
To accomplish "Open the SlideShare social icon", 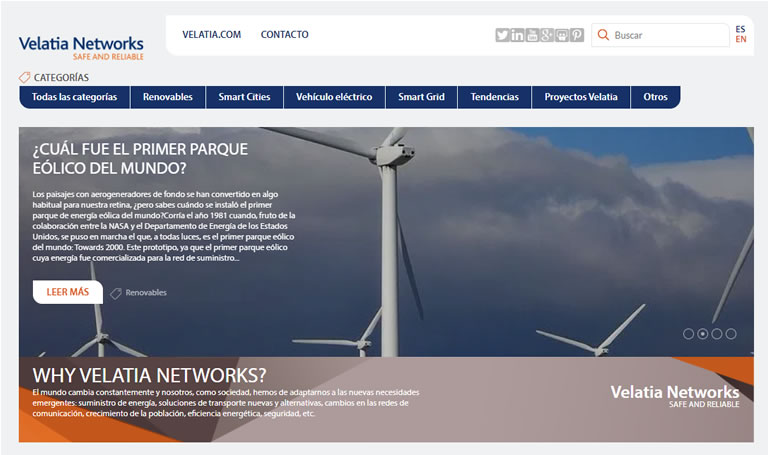I will tap(562, 35).
